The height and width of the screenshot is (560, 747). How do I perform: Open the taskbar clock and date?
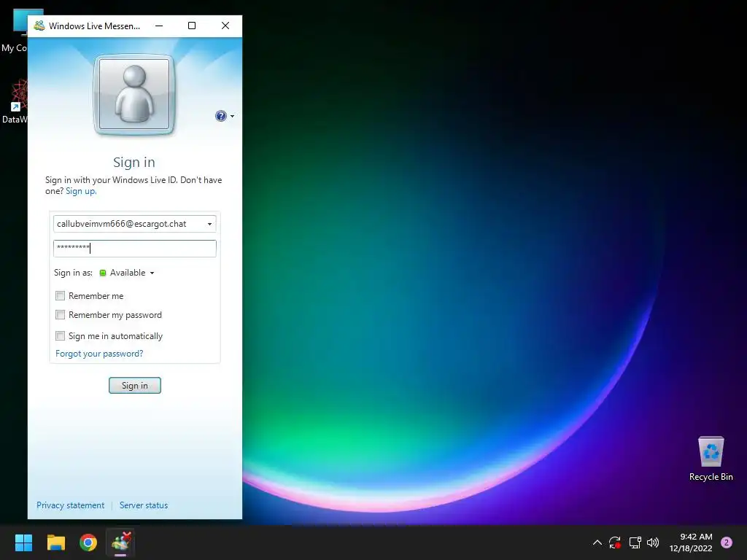point(691,542)
